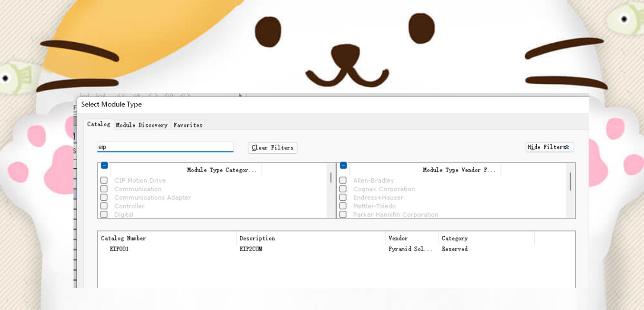Open the Favorites tab
The width and height of the screenshot is (644, 310).
point(188,125)
